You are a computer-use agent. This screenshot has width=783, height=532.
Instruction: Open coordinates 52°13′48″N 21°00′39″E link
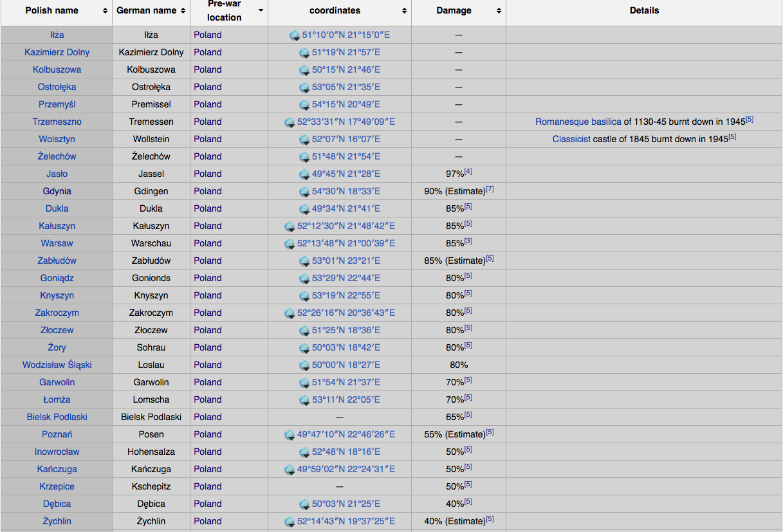pos(346,243)
